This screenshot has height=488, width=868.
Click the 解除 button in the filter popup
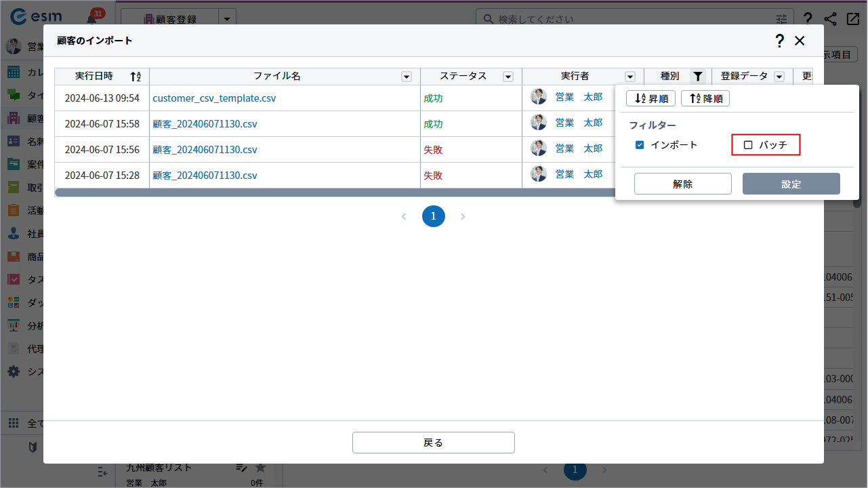pos(682,184)
